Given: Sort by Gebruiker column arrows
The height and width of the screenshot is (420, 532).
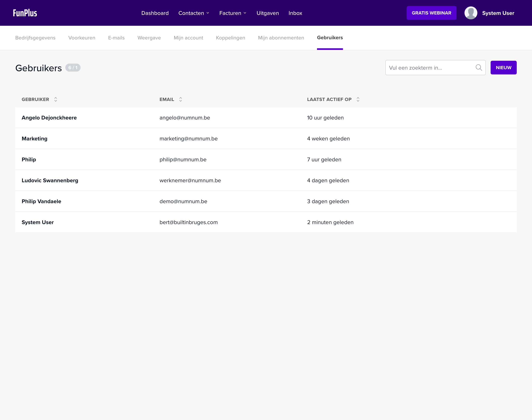Looking at the screenshot, I should pyautogui.click(x=56, y=99).
